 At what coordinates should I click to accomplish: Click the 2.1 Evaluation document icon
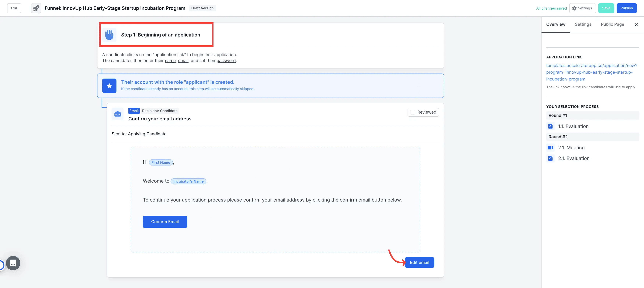point(550,158)
